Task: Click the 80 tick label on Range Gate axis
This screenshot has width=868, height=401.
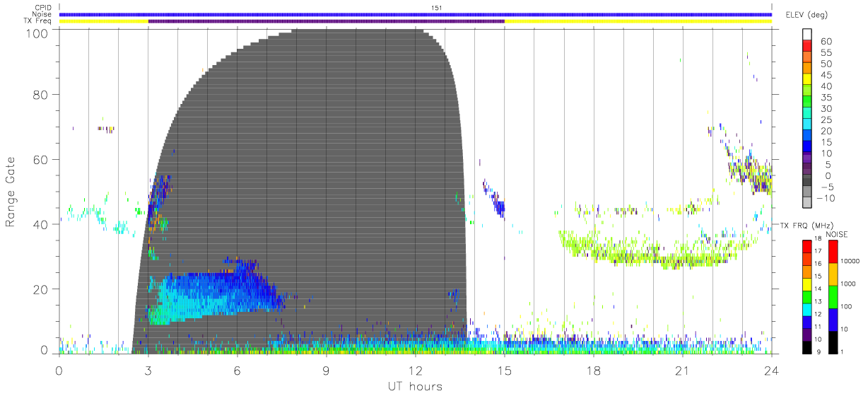Action: click(41, 95)
